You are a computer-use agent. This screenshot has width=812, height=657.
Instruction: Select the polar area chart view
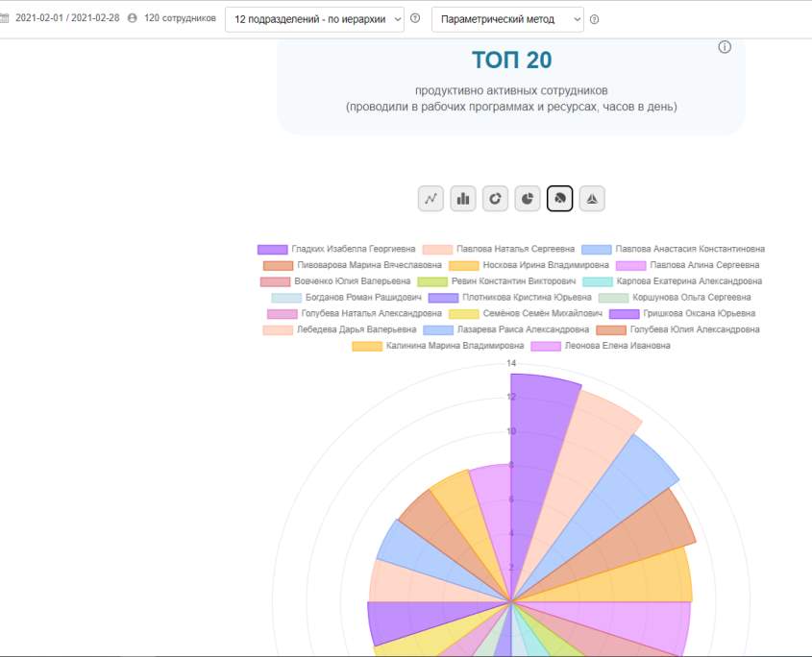point(560,199)
